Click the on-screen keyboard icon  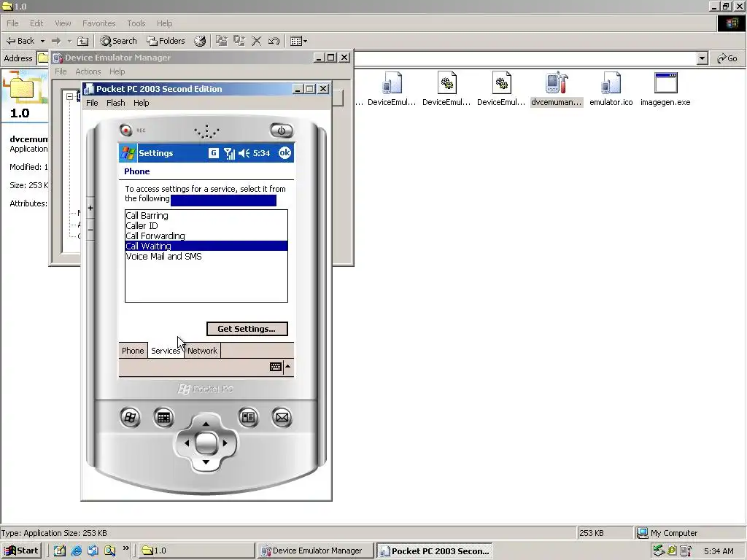tap(276, 367)
